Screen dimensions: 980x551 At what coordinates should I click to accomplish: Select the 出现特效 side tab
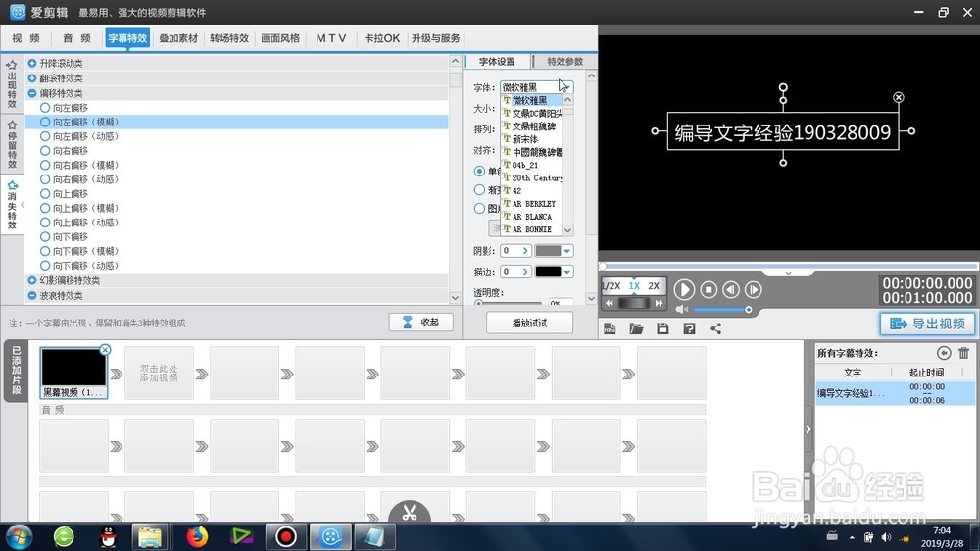pyautogui.click(x=12, y=84)
